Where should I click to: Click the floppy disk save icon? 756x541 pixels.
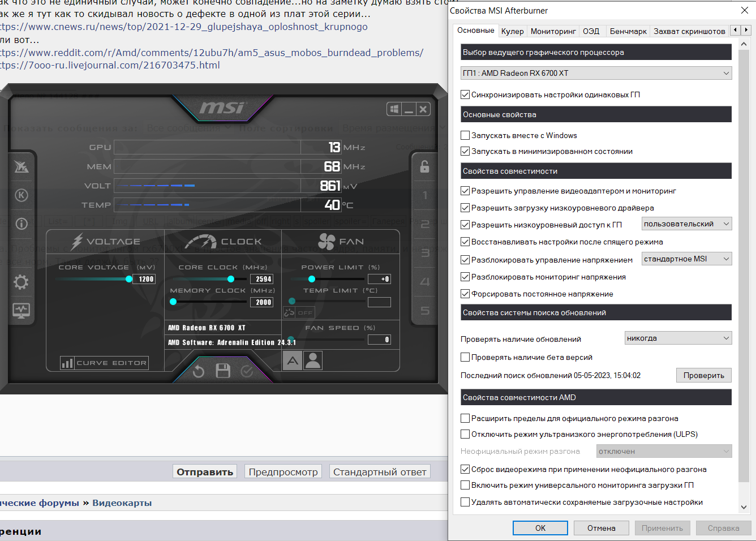click(223, 371)
